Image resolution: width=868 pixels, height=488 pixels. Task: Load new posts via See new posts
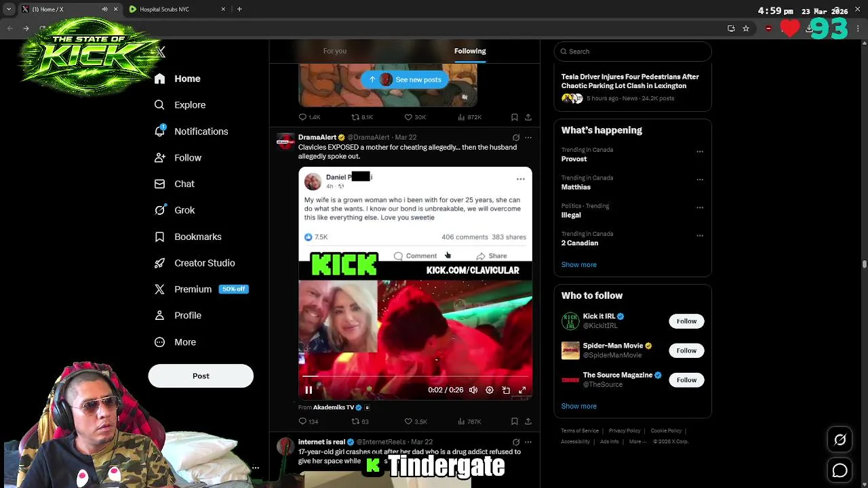[x=405, y=79]
